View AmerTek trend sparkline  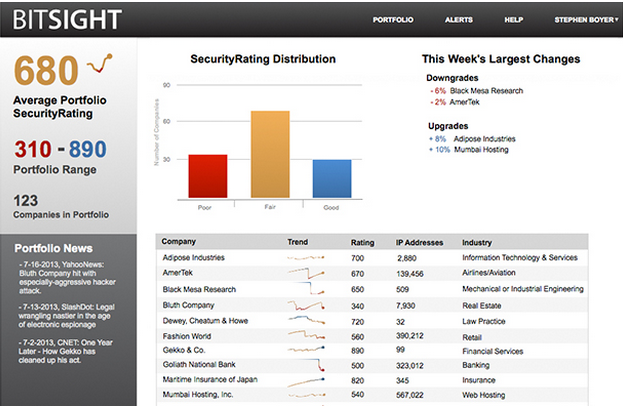click(x=306, y=273)
